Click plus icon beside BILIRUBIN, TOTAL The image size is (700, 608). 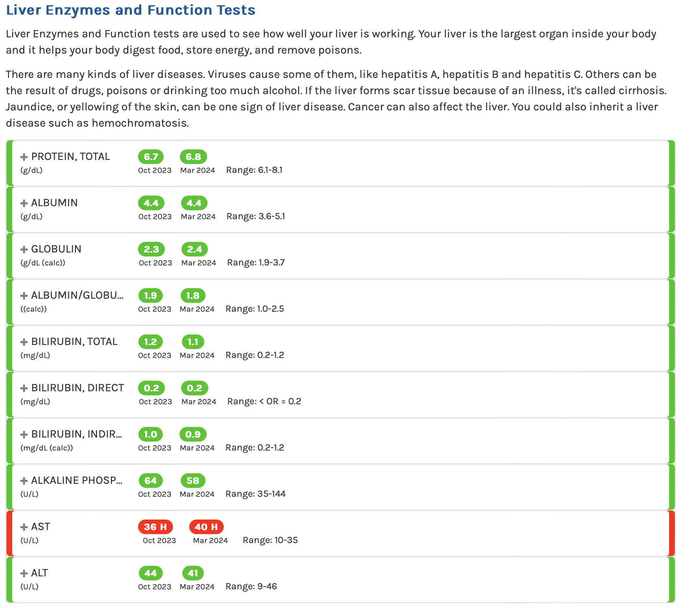pyautogui.click(x=24, y=342)
